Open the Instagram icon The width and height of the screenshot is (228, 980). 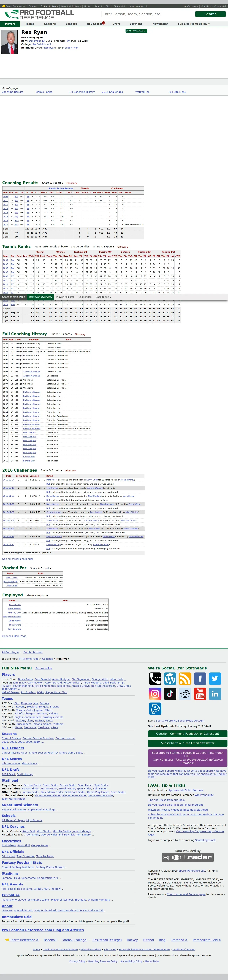pyautogui.click(x=155, y=694)
